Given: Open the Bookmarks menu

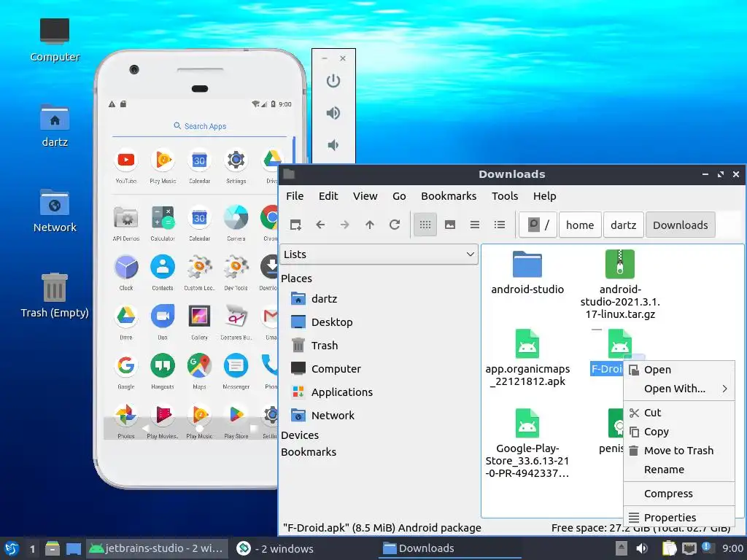Looking at the screenshot, I should pyautogui.click(x=449, y=196).
